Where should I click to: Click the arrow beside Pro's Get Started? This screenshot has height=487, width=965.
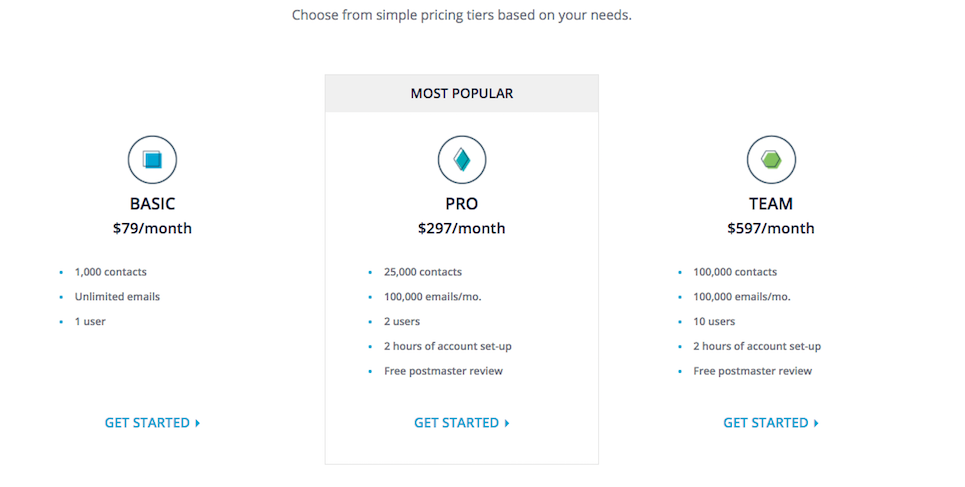(507, 423)
